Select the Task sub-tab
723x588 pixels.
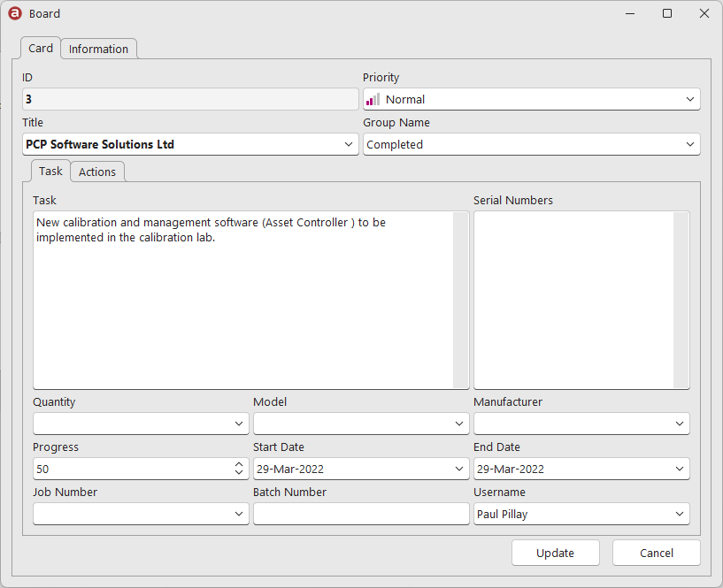point(50,171)
